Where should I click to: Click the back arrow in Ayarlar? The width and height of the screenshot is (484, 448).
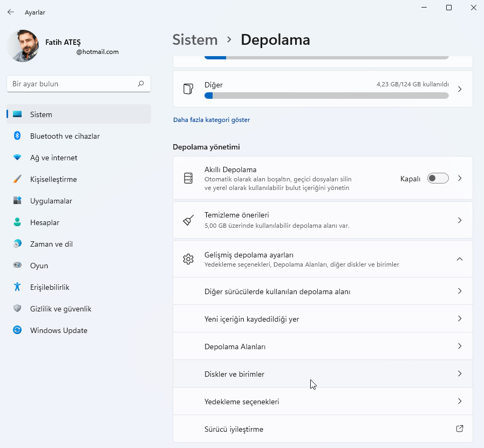(x=10, y=12)
